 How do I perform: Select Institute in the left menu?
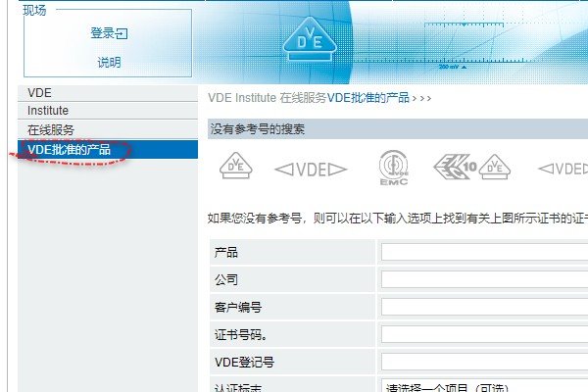tap(108, 111)
